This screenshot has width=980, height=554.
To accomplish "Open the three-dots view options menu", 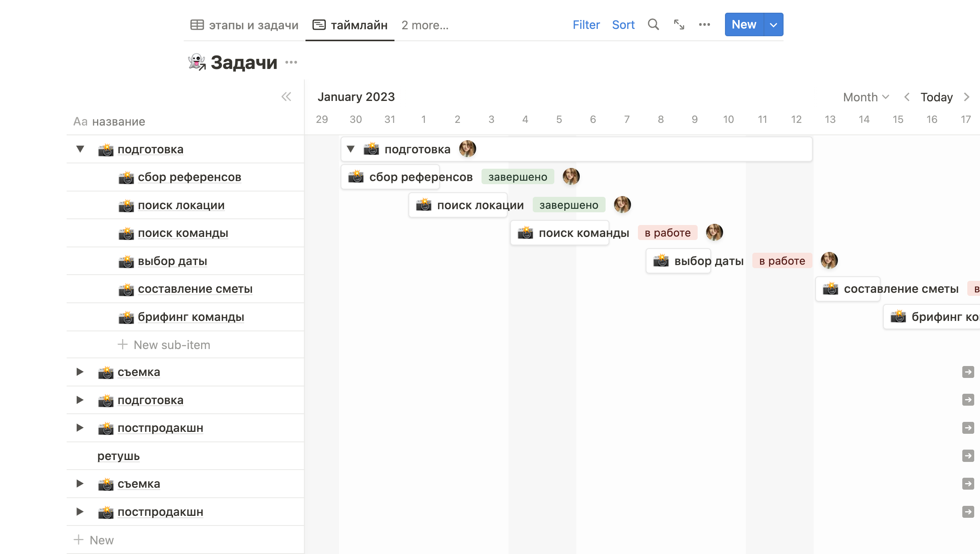I will pyautogui.click(x=704, y=25).
